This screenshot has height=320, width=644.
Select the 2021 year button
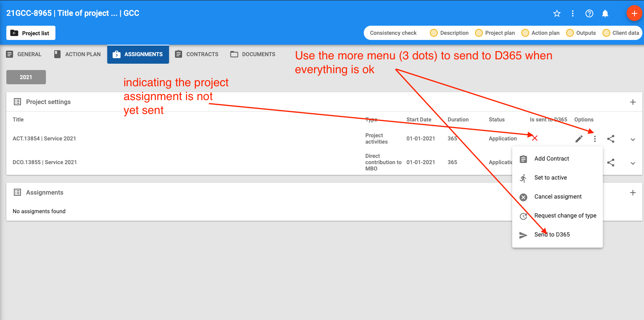(x=26, y=77)
